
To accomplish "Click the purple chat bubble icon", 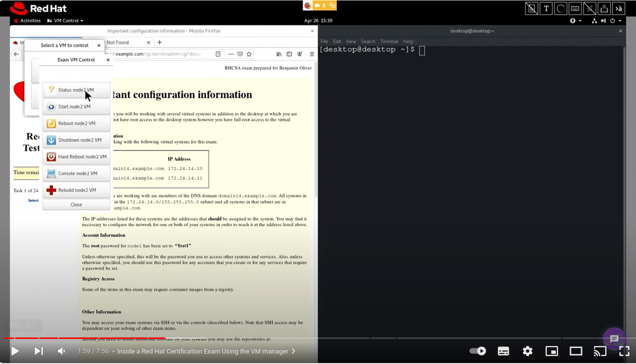I will point(614,339).
